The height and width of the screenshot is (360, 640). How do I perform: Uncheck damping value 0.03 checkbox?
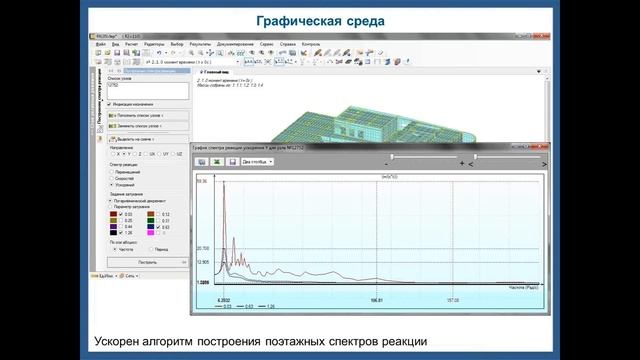pos(121,214)
